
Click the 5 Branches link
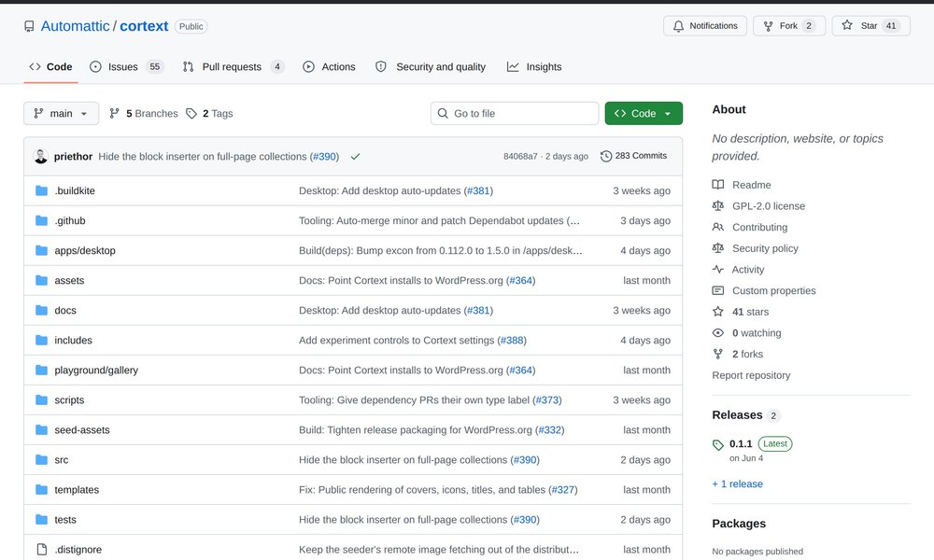(x=144, y=114)
